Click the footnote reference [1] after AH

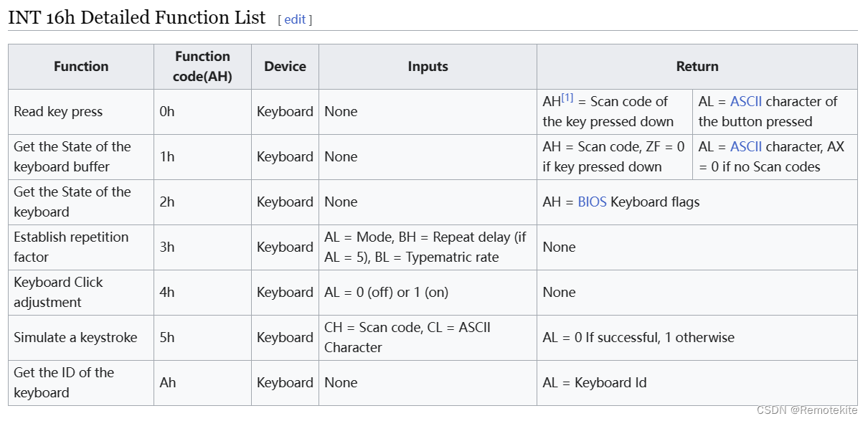pos(567,98)
